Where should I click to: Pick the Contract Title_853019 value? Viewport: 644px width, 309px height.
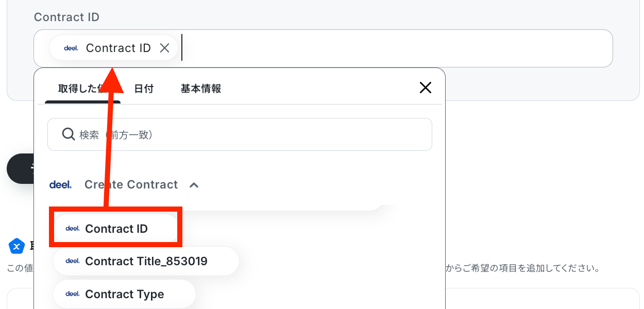pyautogui.click(x=146, y=261)
